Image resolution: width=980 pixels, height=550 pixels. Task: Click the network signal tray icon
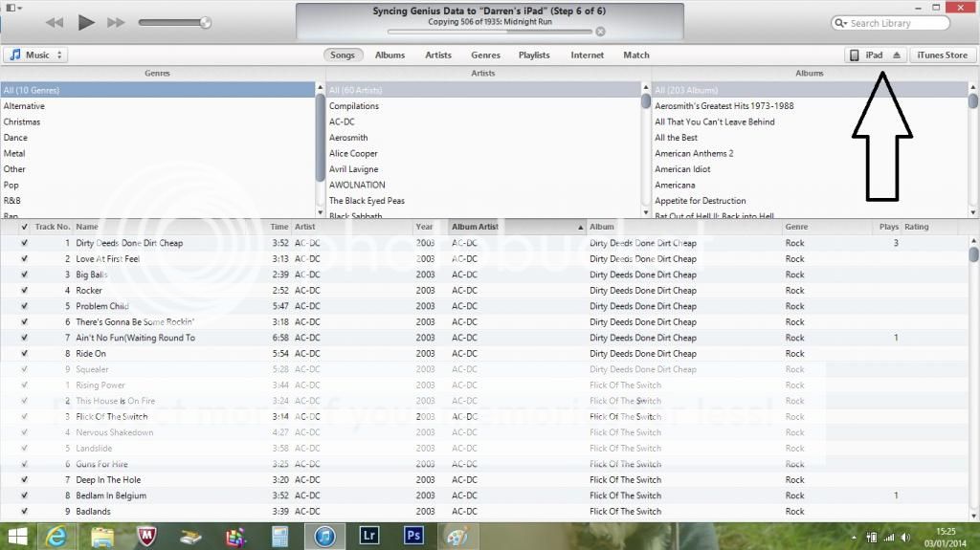[x=888, y=538]
